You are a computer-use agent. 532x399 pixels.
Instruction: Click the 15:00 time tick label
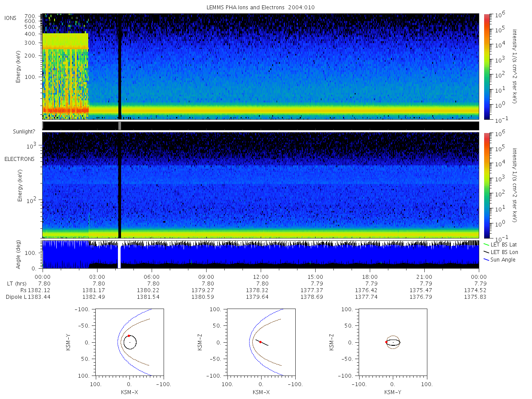point(315,277)
